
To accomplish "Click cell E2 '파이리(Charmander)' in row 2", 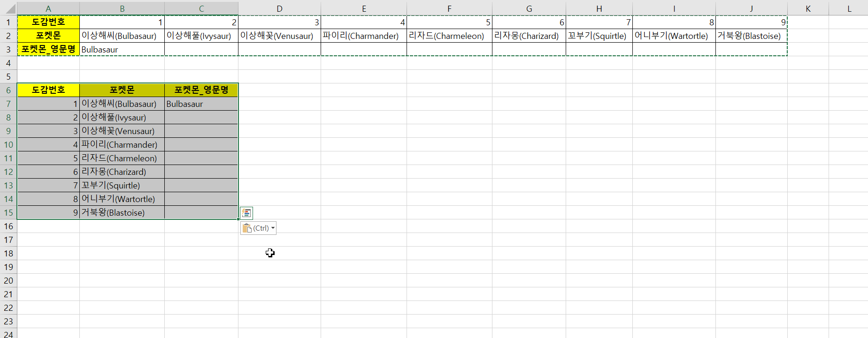I will pos(364,36).
